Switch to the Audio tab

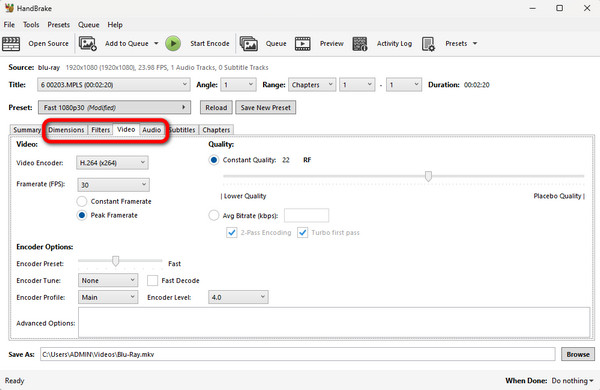tap(152, 130)
